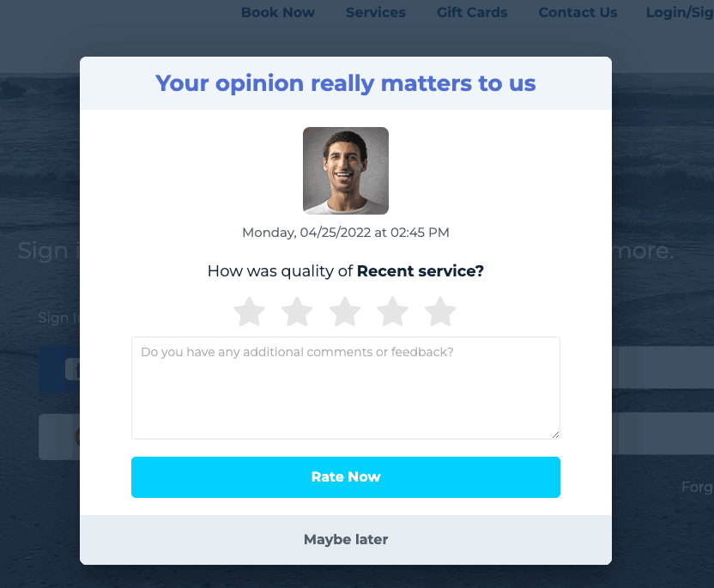Open the Book Now menu item
The image size is (714, 588).
[x=278, y=13]
